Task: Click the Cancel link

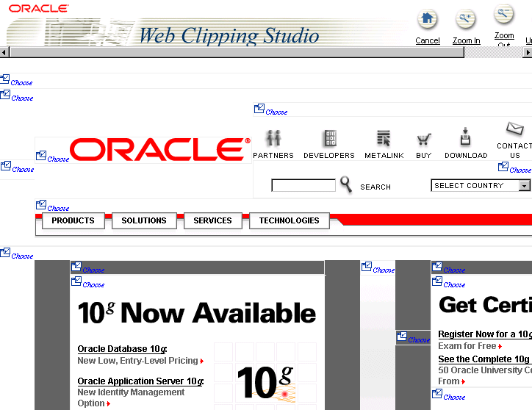Action: pos(427,40)
